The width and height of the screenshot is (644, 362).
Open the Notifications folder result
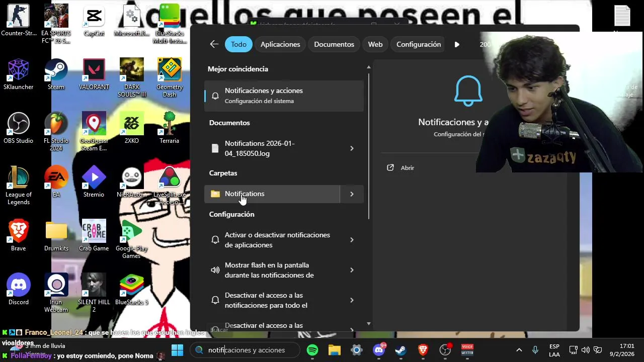click(272, 194)
